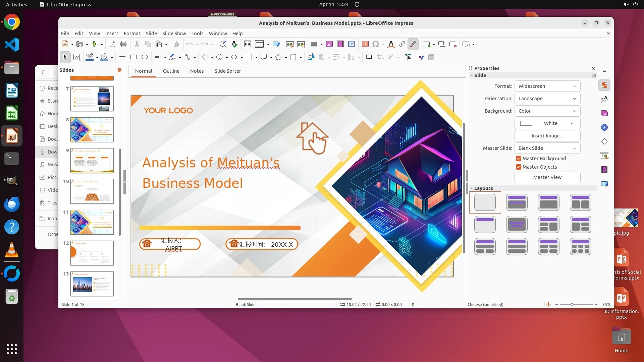Click the Crop Image tool icon
The height and width of the screenshot is (362, 644).
point(380,57)
